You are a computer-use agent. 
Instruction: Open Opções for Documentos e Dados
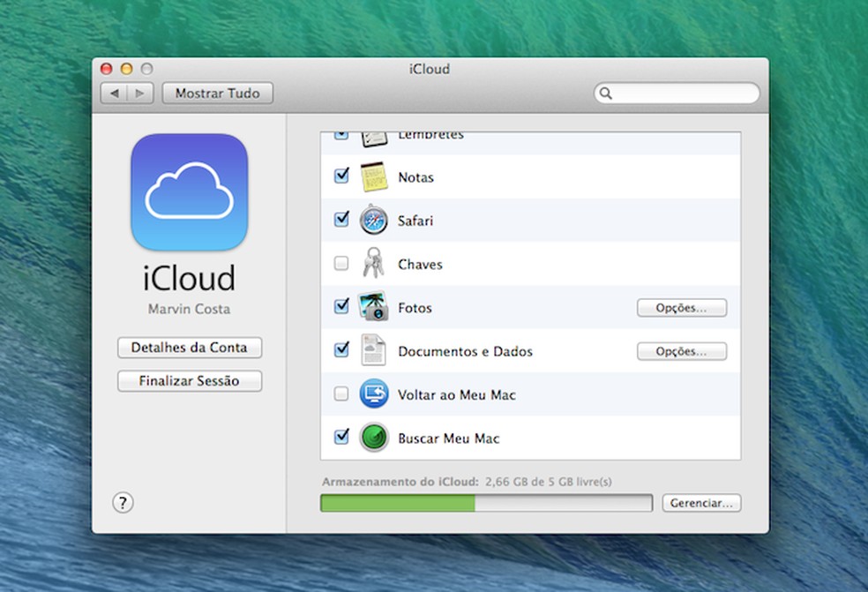pyautogui.click(x=681, y=351)
